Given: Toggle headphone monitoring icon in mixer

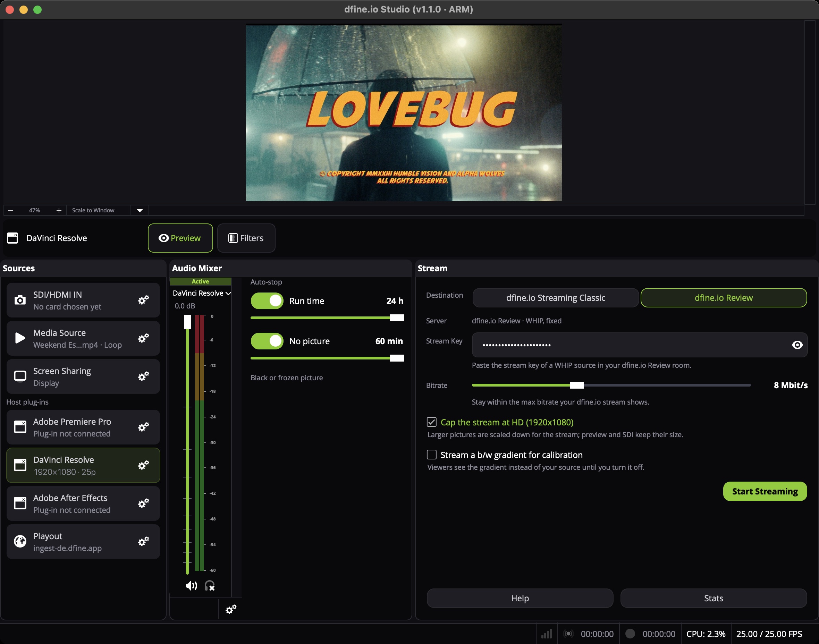Looking at the screenshot, I should pyautogui.click(x=210, y=586).
